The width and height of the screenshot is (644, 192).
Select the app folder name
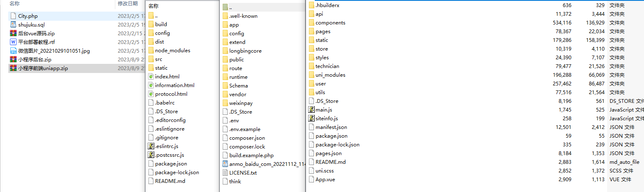(x=234, y=25)
